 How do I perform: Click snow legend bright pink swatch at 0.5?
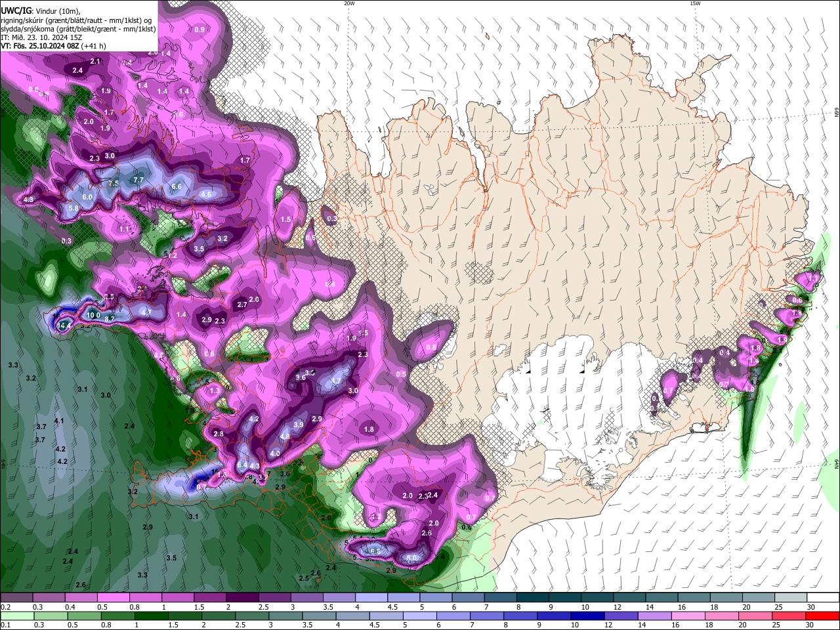click(x=114, y=598)
